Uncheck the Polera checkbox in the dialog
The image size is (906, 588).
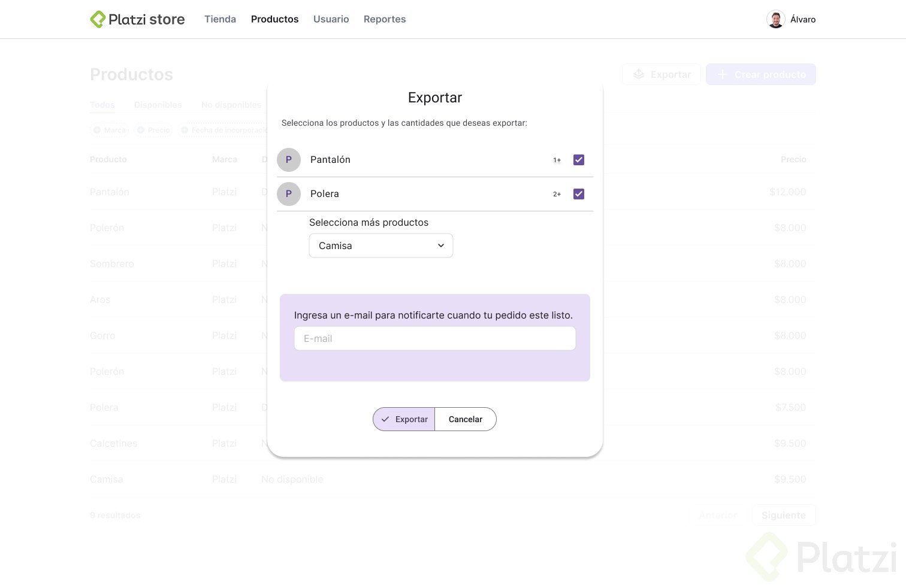click(579, 194)
